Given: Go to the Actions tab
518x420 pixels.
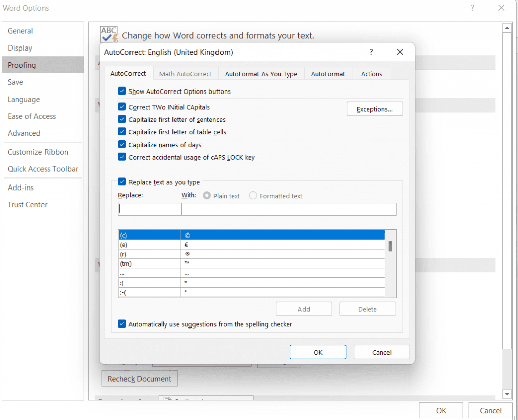Looking at the screenshot, I should (371, 74).
